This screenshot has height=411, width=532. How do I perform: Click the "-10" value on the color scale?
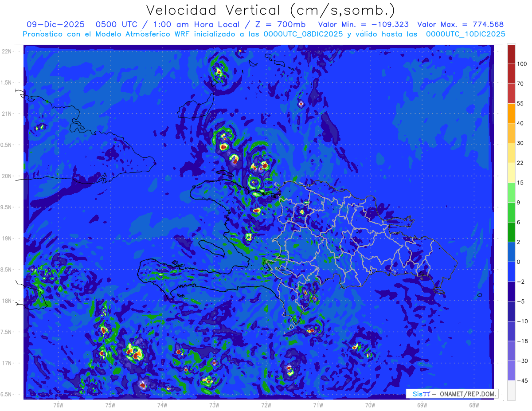[x=522, y=321]
